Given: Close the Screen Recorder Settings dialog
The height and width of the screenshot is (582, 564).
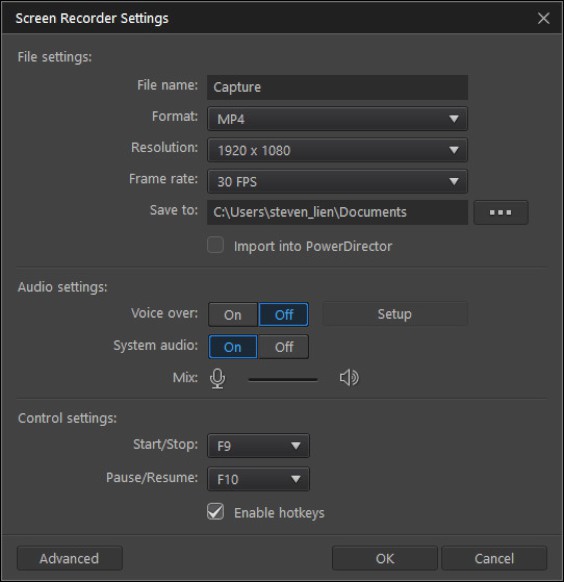Looking at the screenshot, I should coord(544,18).
